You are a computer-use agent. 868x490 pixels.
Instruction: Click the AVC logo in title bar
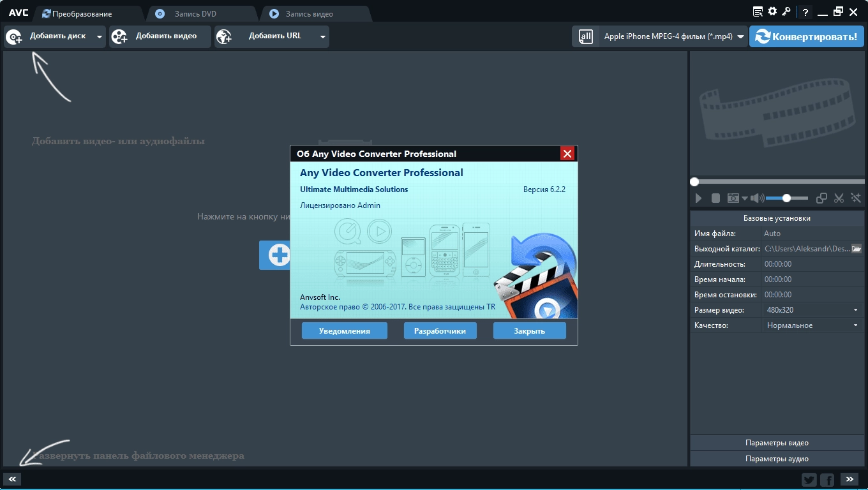(19, 12)
